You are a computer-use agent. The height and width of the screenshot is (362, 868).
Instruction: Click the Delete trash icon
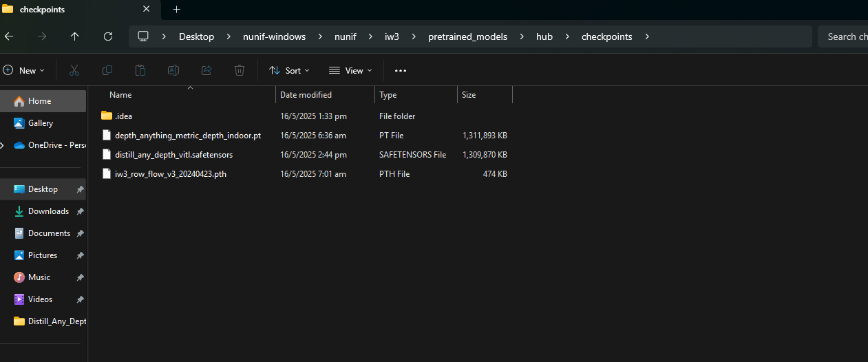pyautogui.click(x=240, y=70)
